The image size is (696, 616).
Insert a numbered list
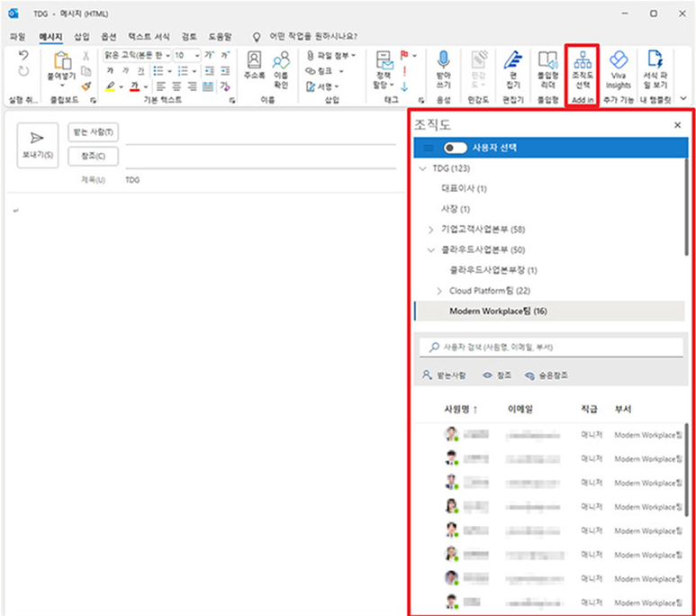[x=183, y=70]
